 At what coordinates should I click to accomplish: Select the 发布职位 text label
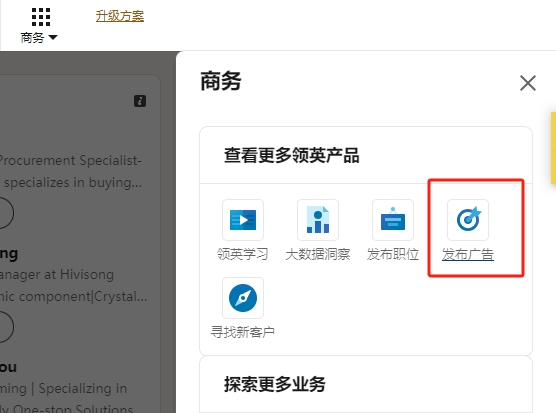click(x=393, y=254)
